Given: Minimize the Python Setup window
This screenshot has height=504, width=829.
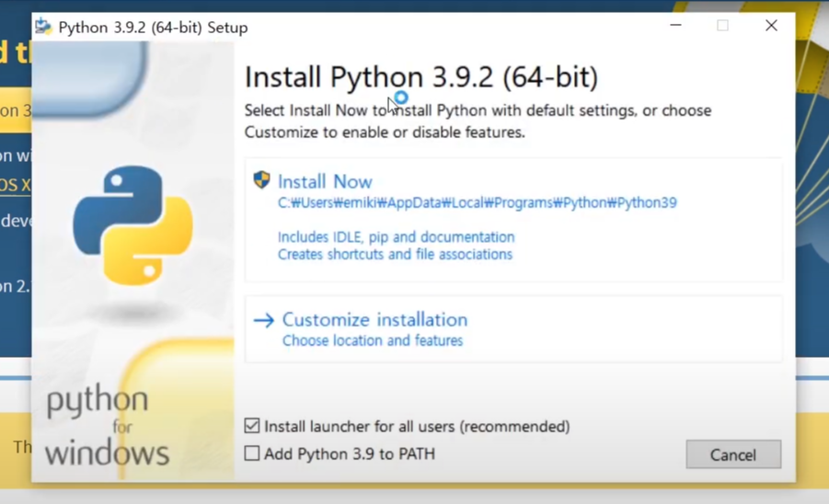Looking at the screenshot, I should (x=675, y=26).
